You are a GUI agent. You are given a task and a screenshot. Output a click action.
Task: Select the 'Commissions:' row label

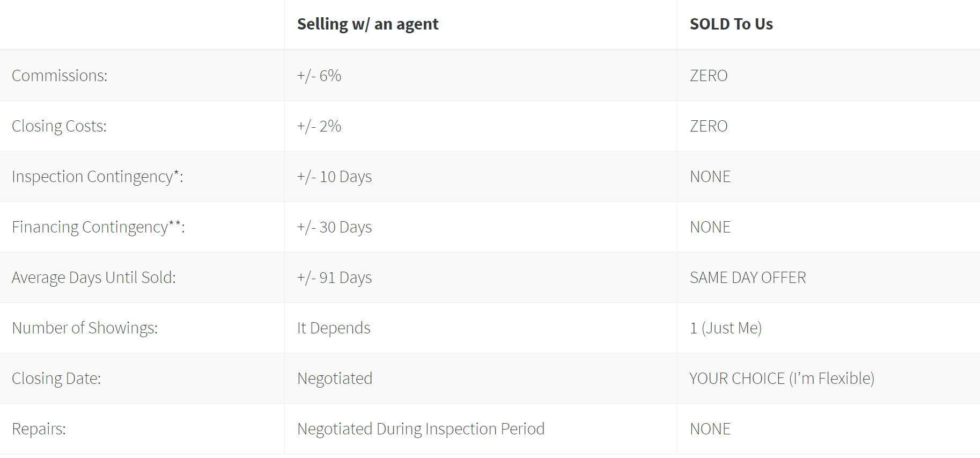[60, 76]
